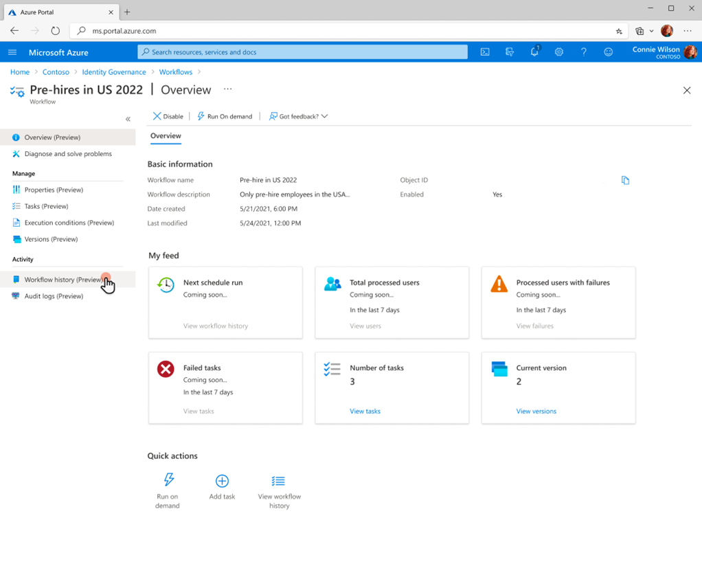
Task: Open the browser collections dropdown arrow
Action: [x=650, y=31]
